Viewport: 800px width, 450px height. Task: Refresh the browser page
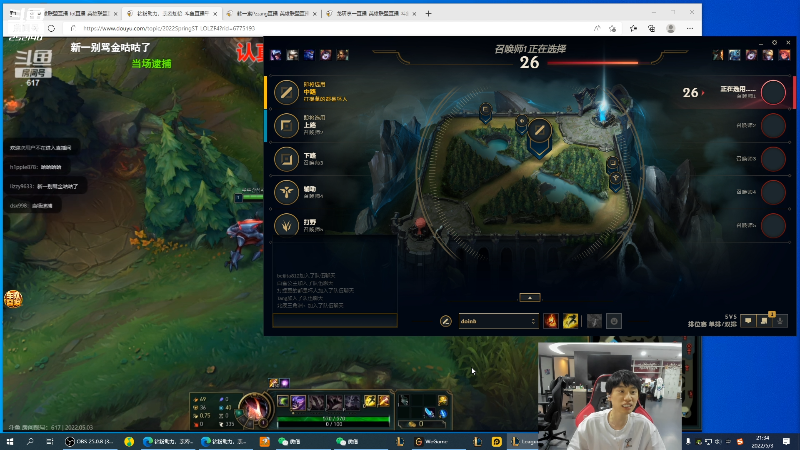click(x=52, y=28)
